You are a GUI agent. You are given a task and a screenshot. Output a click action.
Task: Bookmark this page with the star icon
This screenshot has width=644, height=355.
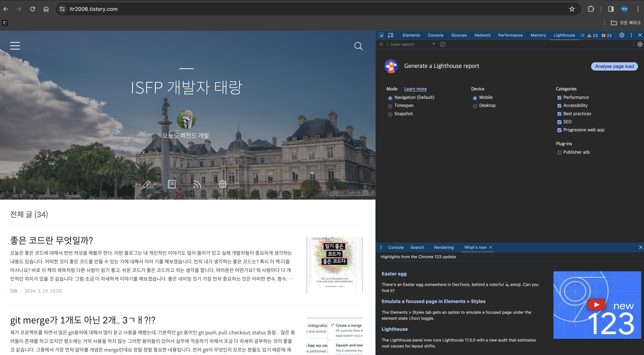pyautogui.click(x=572, y=9)
